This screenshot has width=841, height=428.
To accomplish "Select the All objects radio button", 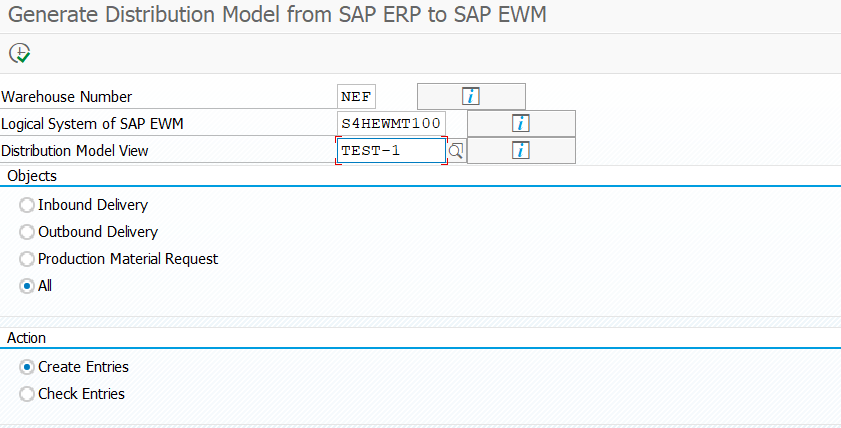I will click(x=27, y=286).
